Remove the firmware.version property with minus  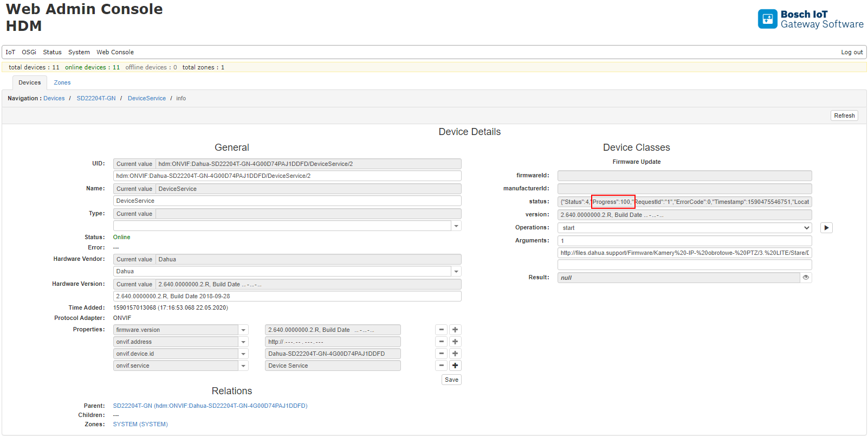(x=442, y=330)
